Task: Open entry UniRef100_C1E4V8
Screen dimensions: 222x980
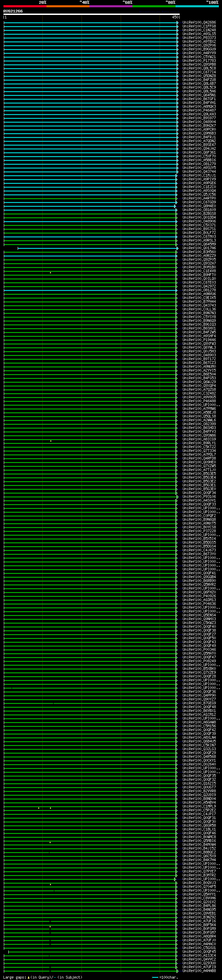Action: pyautogui.click(x=199, y=271)
